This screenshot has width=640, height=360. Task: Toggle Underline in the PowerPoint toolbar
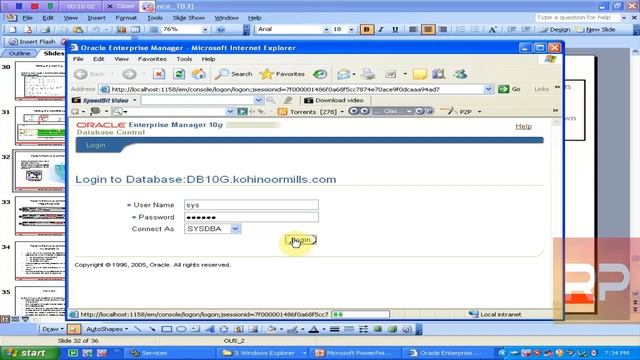click(395, 29)
